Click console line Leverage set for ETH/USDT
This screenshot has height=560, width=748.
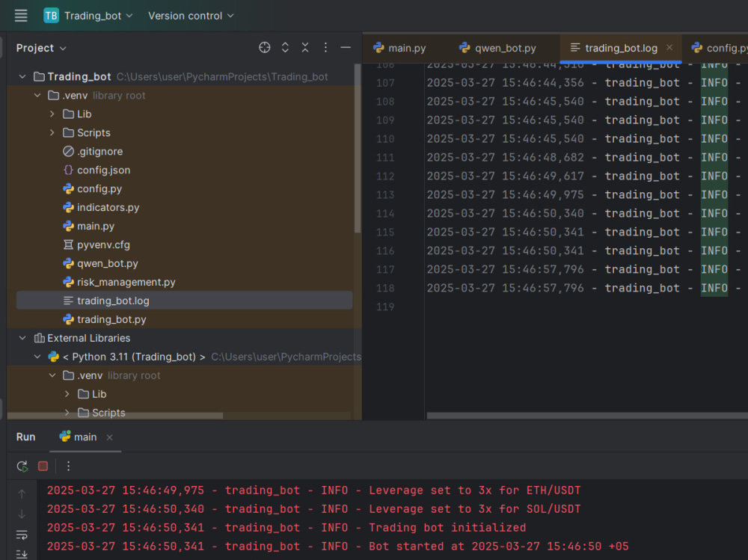tap(313, 490)
